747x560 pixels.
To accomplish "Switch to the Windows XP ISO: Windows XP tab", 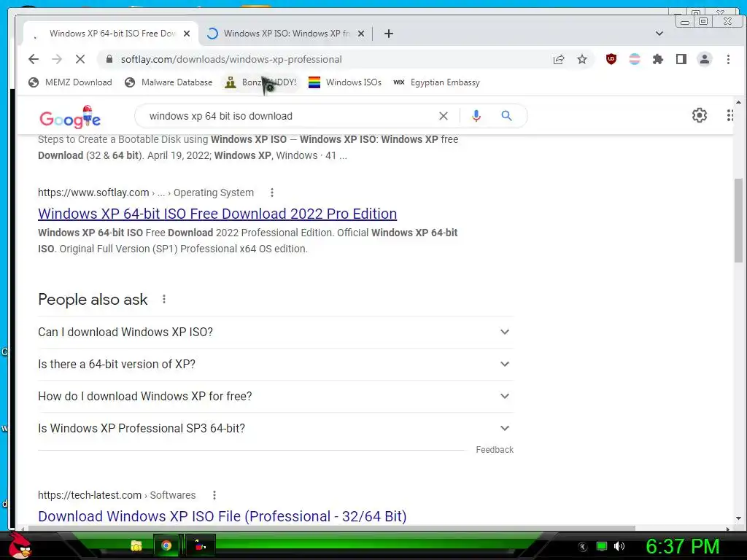I will coord(285,34).
